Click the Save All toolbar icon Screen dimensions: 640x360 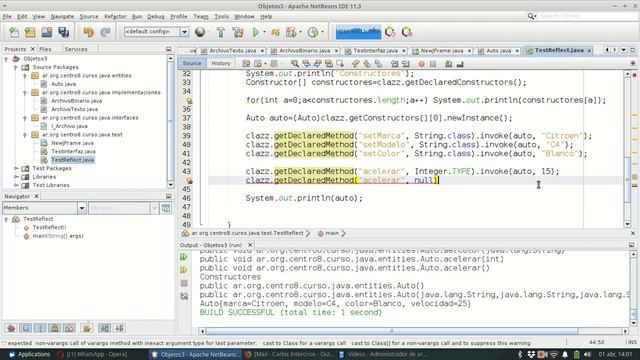[x=63, y=32]
